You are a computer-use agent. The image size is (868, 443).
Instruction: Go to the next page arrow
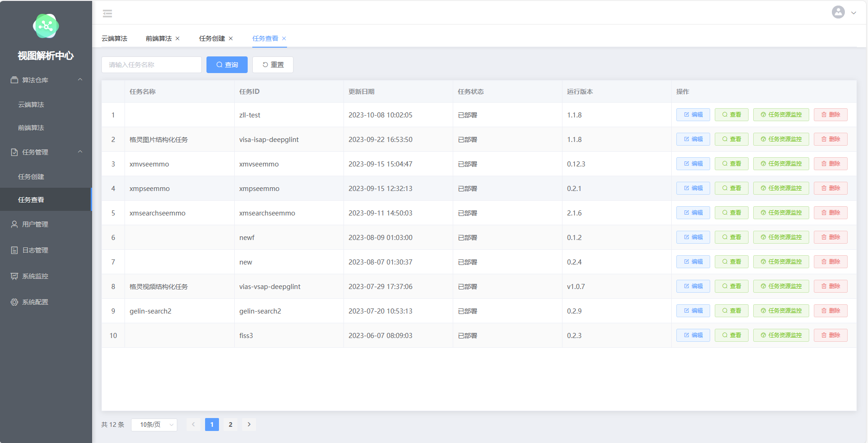249,425
